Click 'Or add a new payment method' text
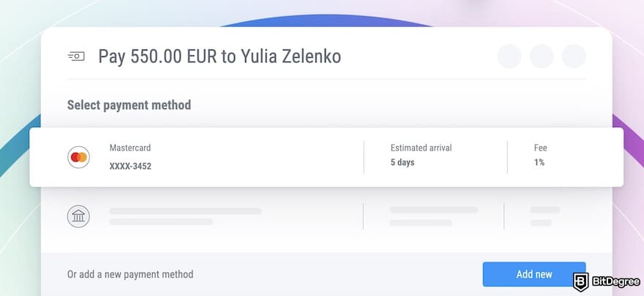644x296 pixels. (x=130, y=275)
